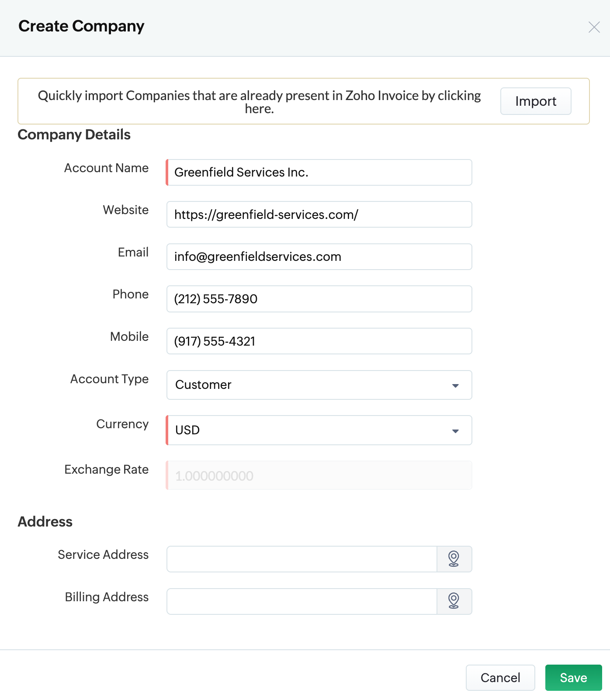
Task: Click the Import button
Action: click(535, 101)
